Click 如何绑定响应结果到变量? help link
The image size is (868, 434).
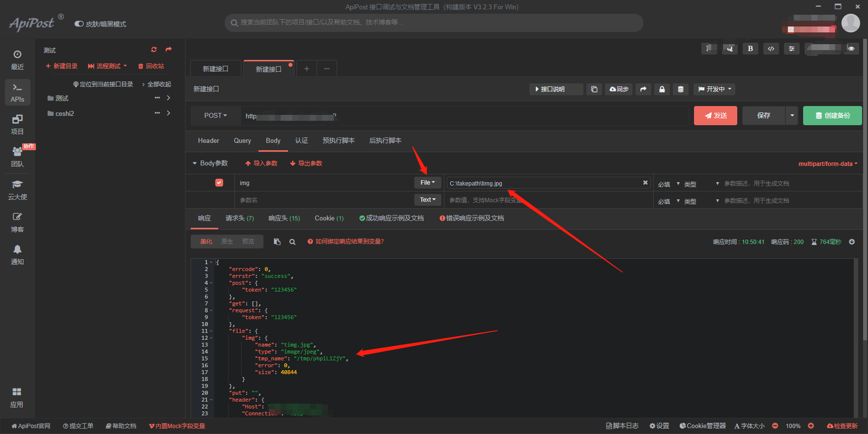pyautogui.click(x=346, y=241)
